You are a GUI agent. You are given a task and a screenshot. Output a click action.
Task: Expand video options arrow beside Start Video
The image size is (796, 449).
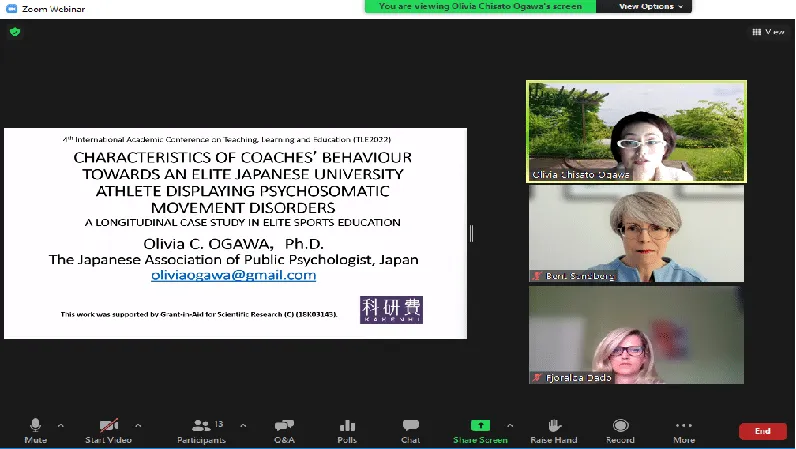coord(137,425)
